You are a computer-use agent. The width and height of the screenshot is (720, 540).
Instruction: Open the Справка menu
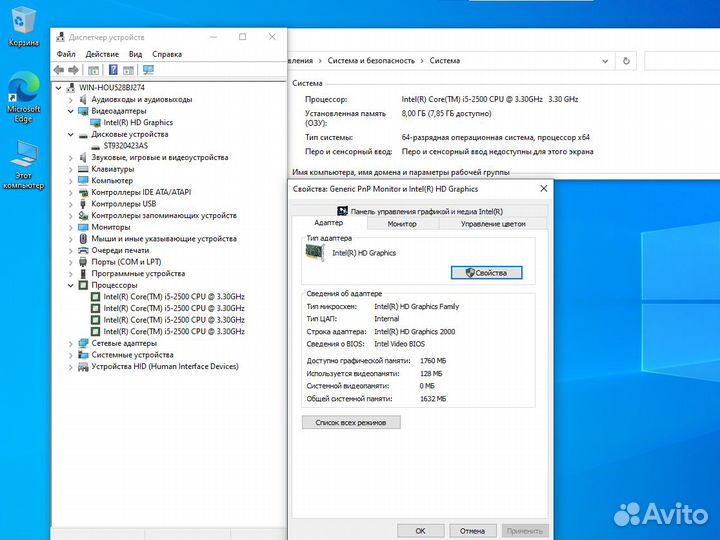pos(167,54)
